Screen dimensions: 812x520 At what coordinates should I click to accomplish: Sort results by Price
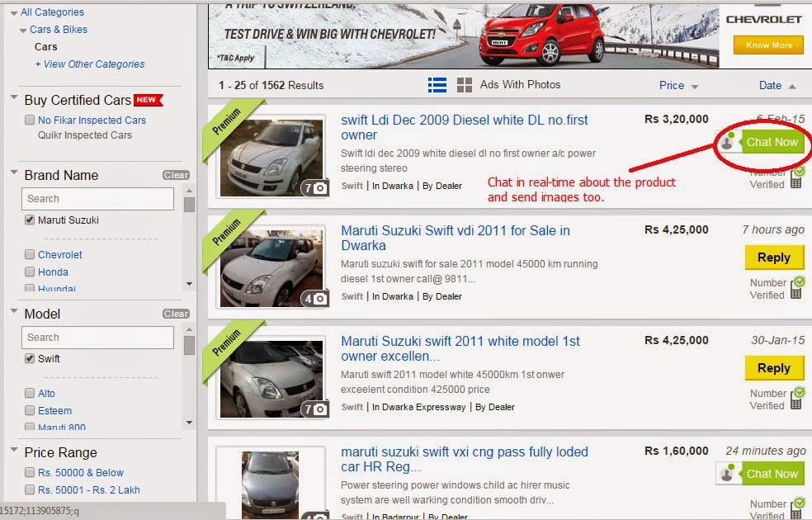pos(678,86)
